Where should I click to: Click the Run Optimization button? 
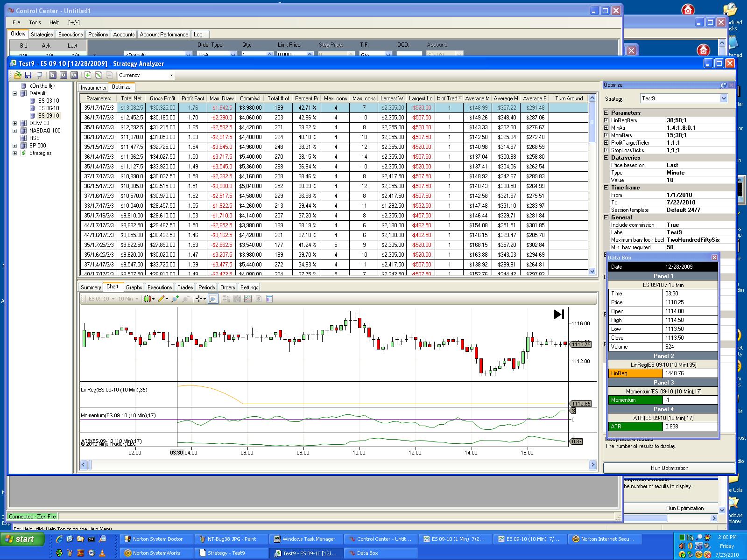[669, 468]
